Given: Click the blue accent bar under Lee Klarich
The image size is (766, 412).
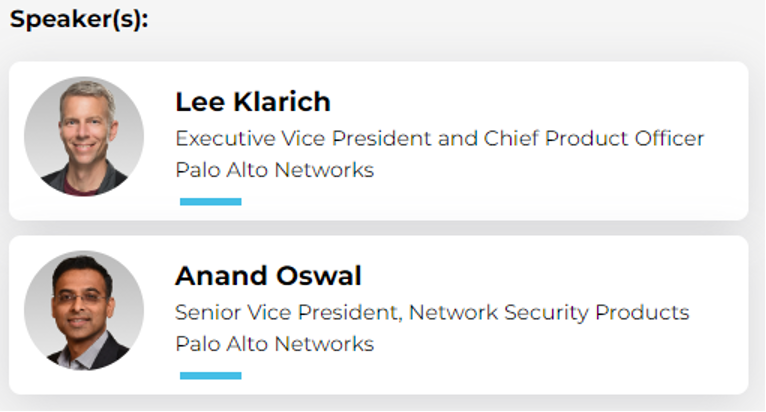Looking at the screenshot, I should click(211, 202).
